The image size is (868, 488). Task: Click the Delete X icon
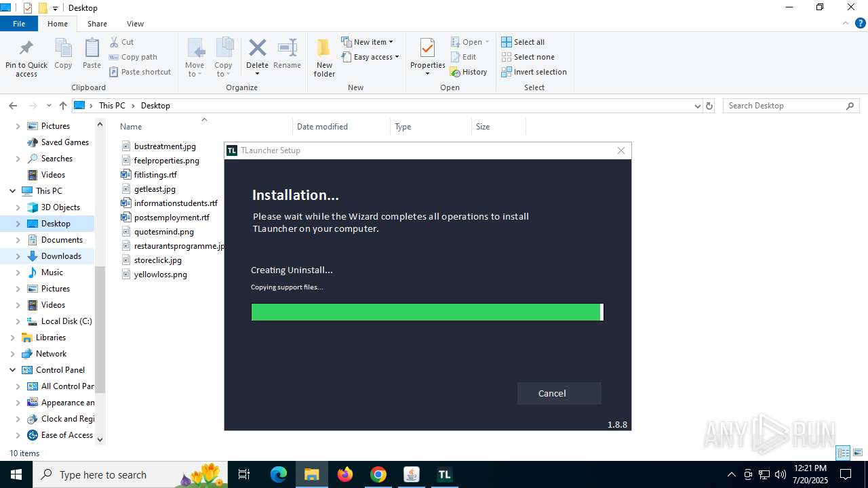point(257,48)
